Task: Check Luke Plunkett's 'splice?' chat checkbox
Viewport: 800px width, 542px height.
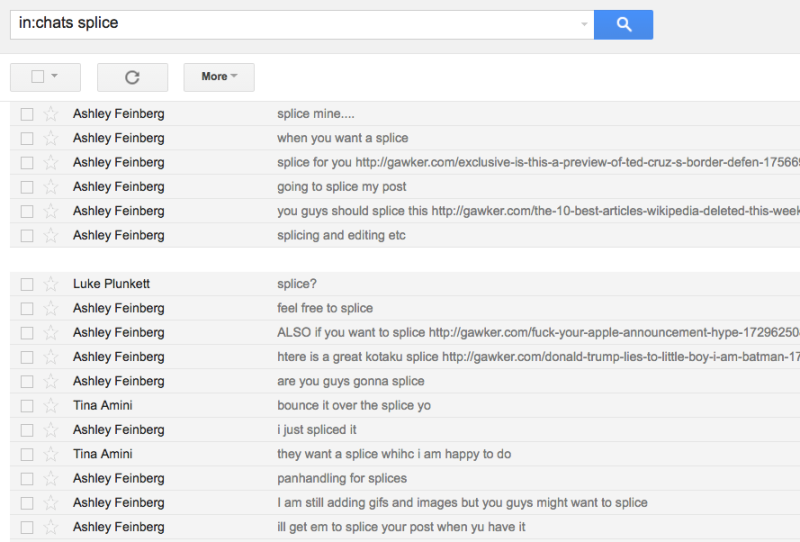Action: [x=27, y=284]
